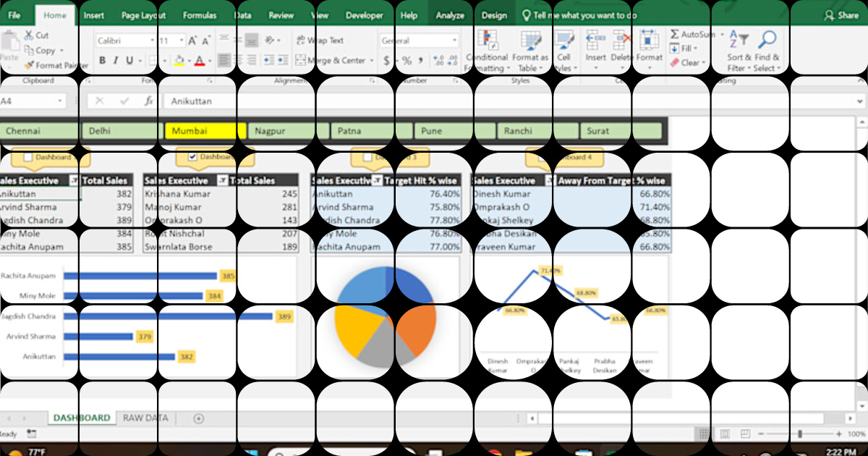Select the Nagpur slicer button
The width and height of the screenshot is (868, 456).
click(287, 131)
